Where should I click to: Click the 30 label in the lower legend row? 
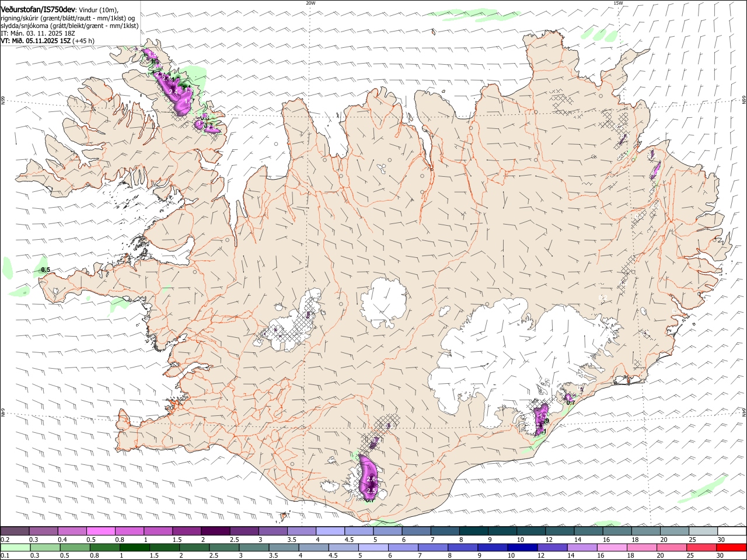(x=720, y=556)
